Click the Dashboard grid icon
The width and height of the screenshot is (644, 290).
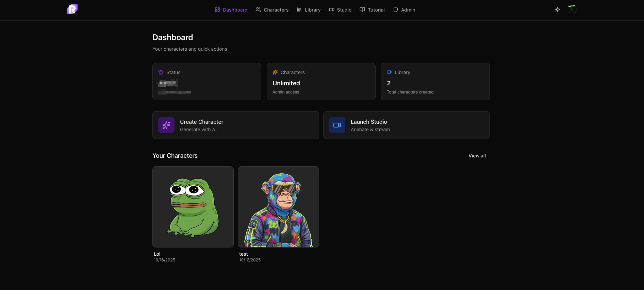coord(217,10)
